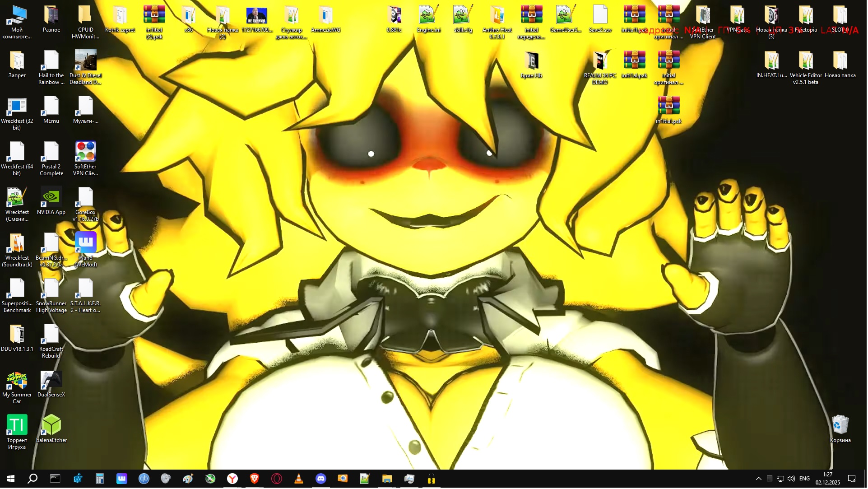Launch VLC media player from taskbar
Image resolution: width=868 pixels, height=489 pixels.
(x=299, y=480)
